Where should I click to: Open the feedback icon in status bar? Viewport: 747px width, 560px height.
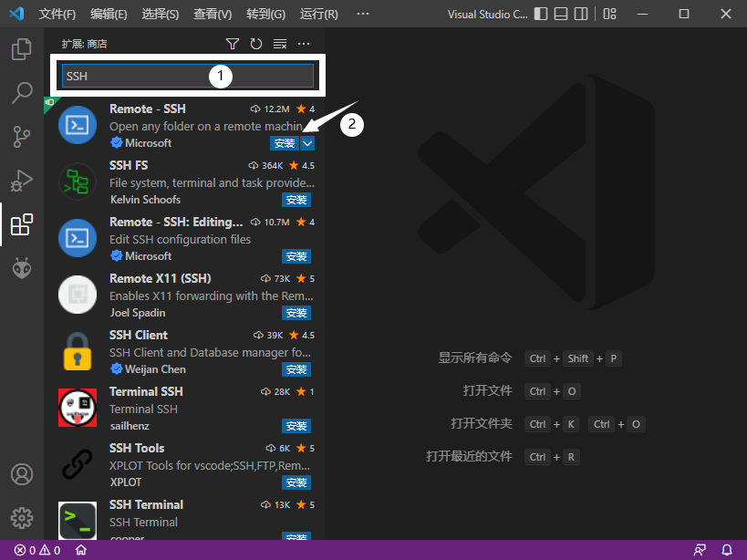pyautogui.click(x=700, y=551)
